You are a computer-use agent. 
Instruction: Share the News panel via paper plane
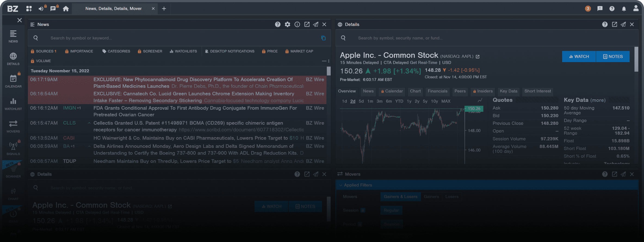pyautogui.click(x=316, y=25)
